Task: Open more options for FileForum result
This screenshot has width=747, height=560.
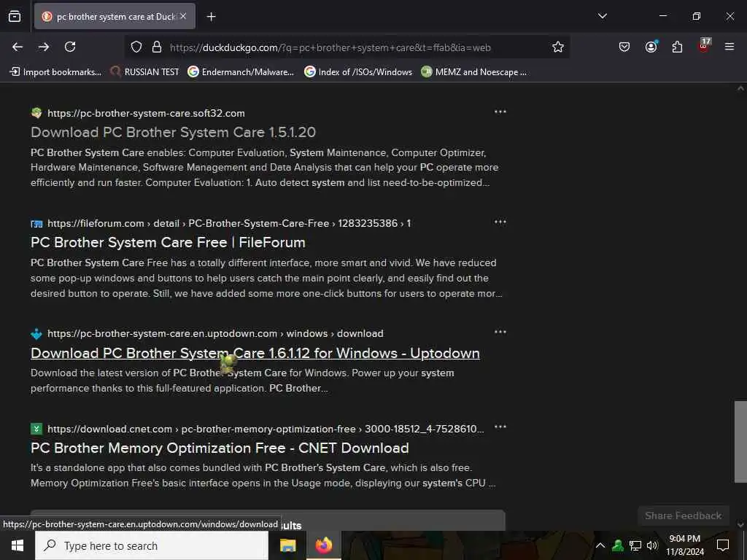Action: tap(500, 222)
